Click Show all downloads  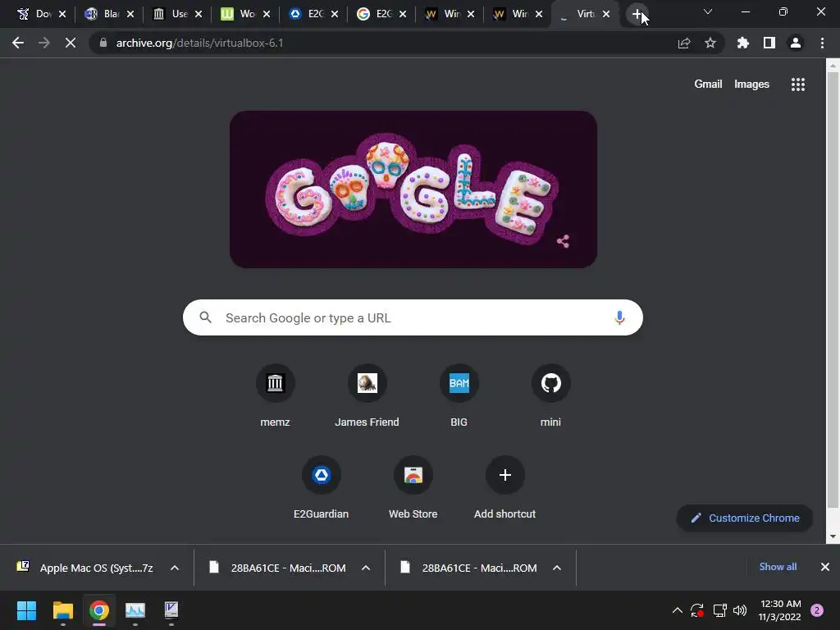778,567
